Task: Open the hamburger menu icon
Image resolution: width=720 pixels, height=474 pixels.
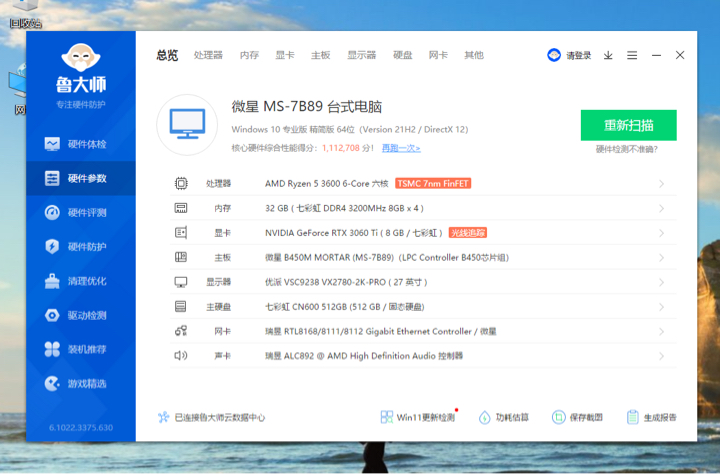Action: pyautogui.click(x=632, y=56)
